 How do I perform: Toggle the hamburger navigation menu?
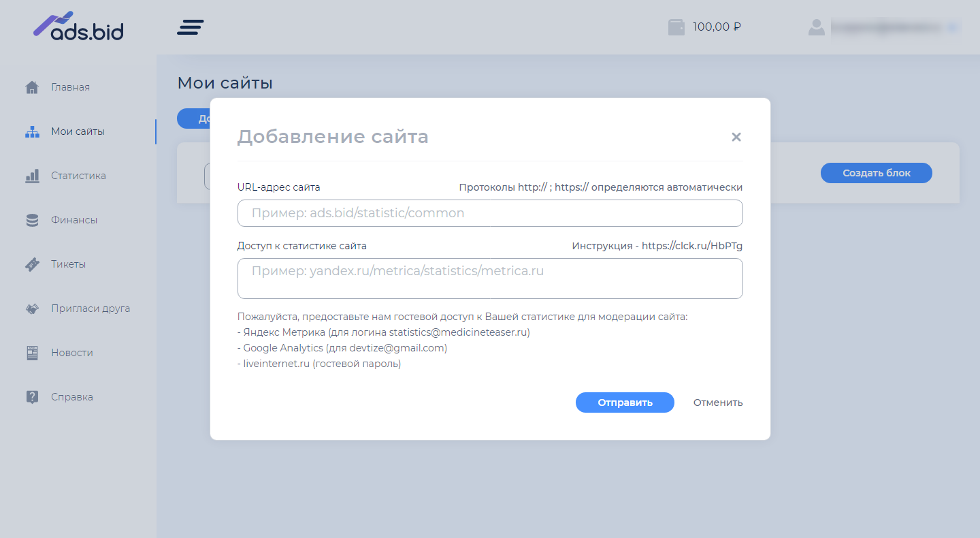tap(190, 27)
